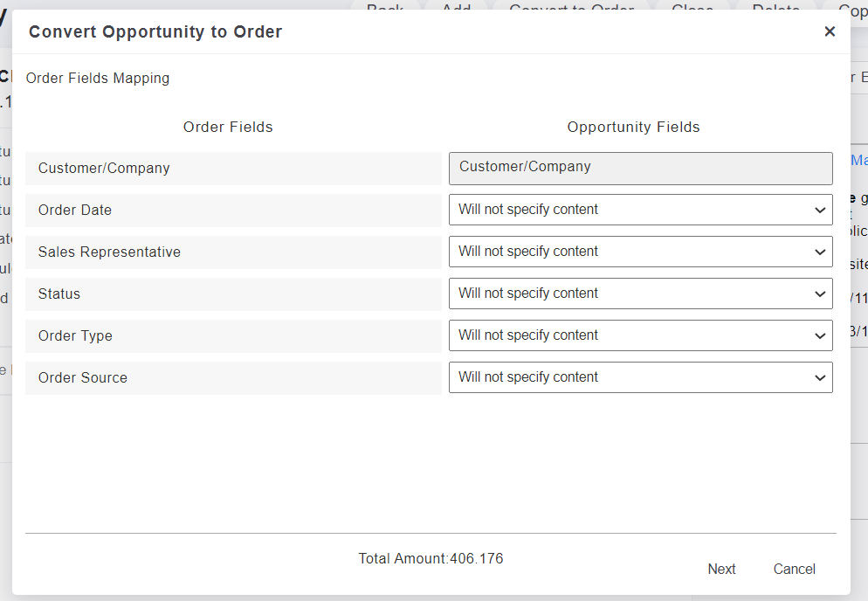Screen dimensions: 868x601
Task: Close the Convert Opportunity to Order dialog
Action: (x=830, y=31)
